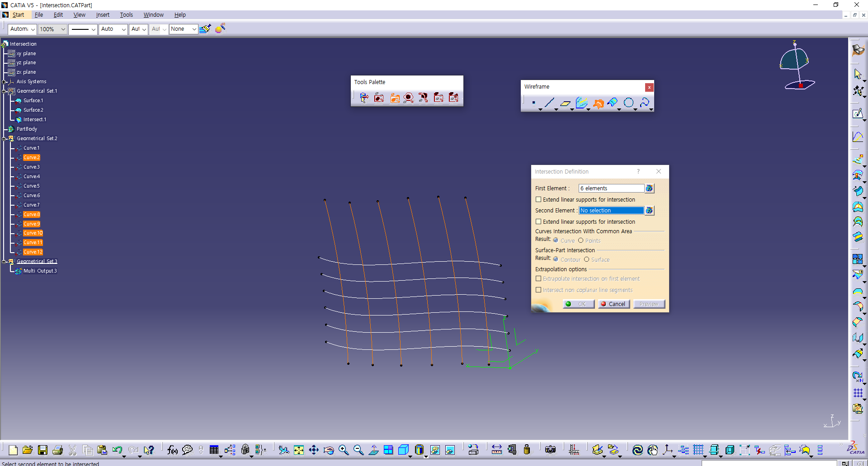Click the Zoom In icon
This screenshot has width=868, height=466.
(x=344, y=450)
